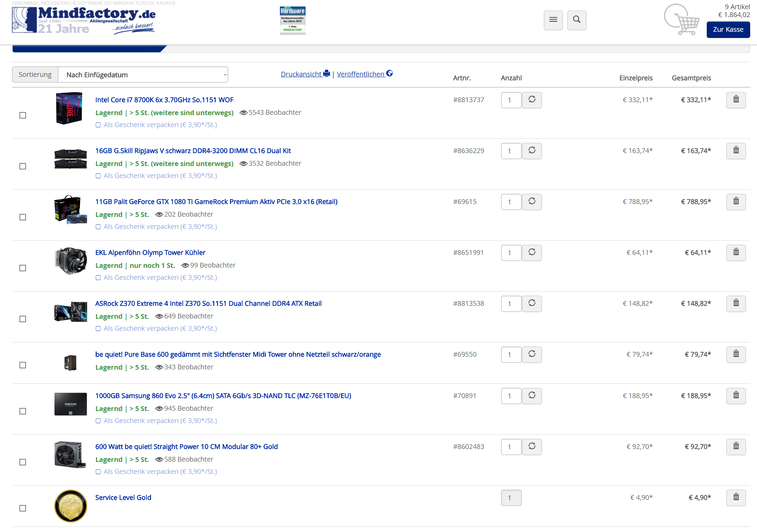Check the be quiet! Pure Base 600 row checkbox
Screen dimensions: 757x532
tap(23, 365)
